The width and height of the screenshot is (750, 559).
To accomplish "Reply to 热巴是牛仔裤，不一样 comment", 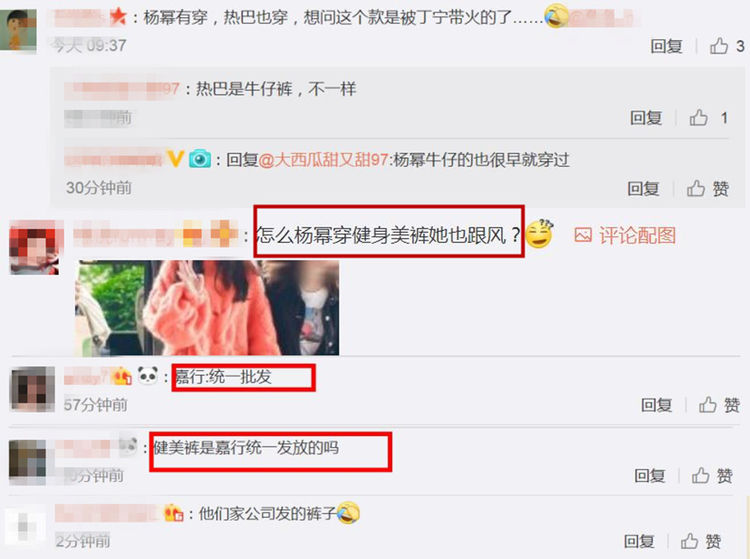I will pos(646,117).
